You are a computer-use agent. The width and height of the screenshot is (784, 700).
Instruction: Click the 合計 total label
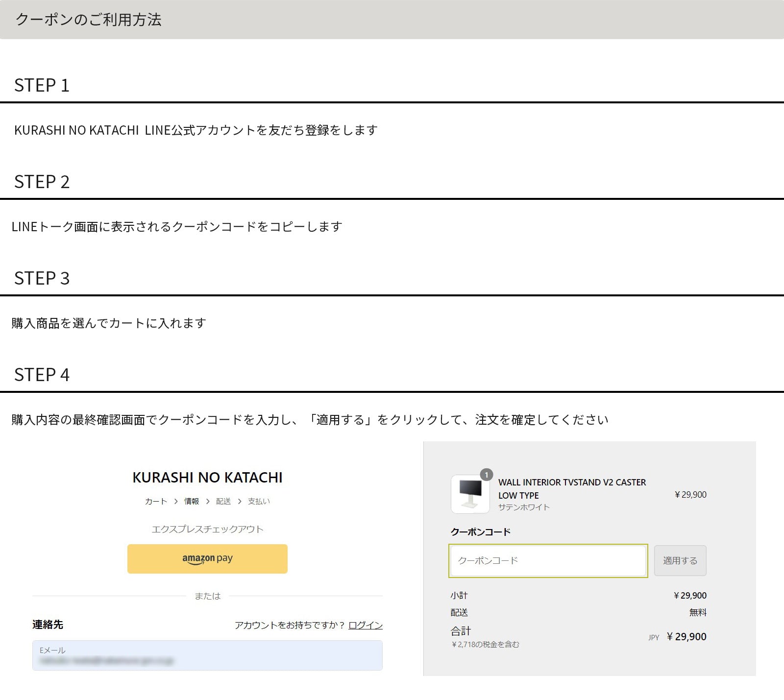[x=461, y=631]
